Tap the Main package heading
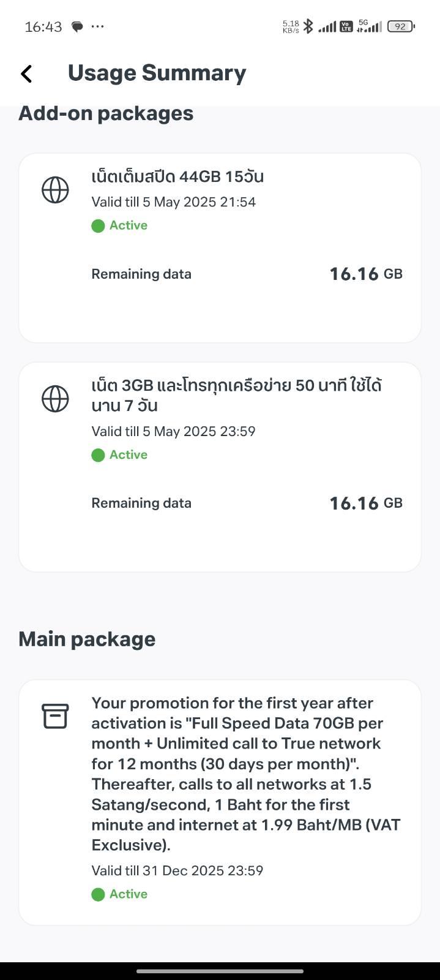The height and width of the screenshot is (980, 440). pos(87,639)
